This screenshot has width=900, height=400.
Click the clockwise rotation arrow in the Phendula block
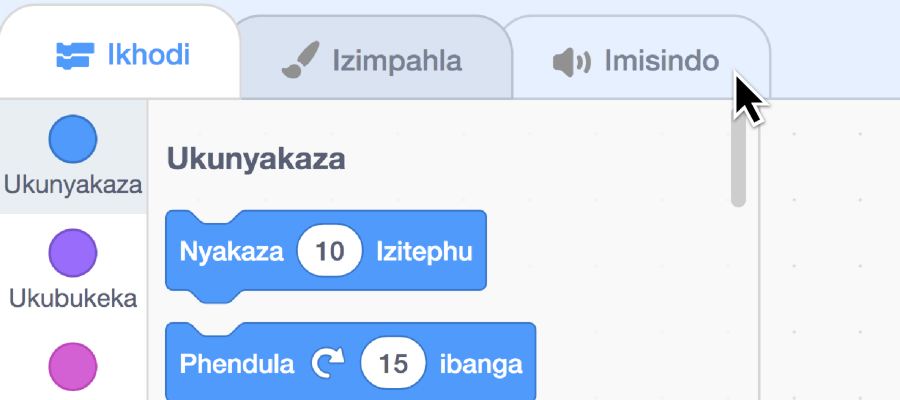pyautogui.click(x=328, y=364)
